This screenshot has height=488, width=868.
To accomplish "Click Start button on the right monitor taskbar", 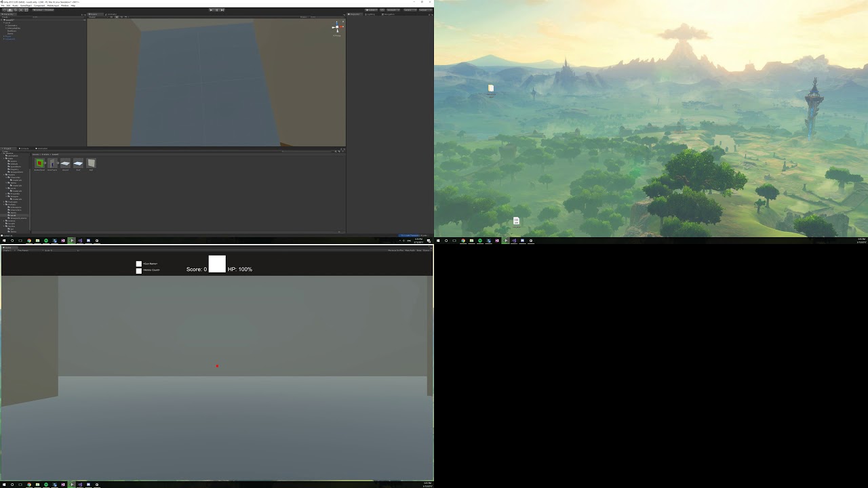I will click(x=438, y=241).
